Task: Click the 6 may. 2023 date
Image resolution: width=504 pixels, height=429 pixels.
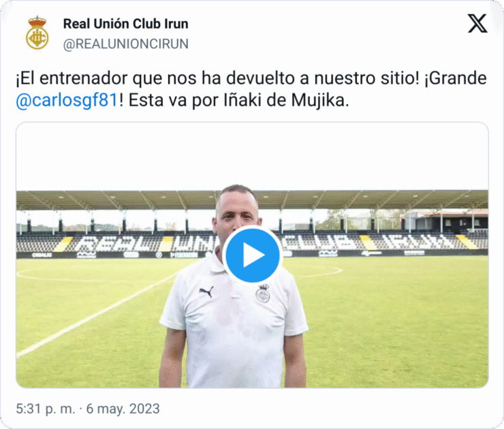Action: [x=123, y=409]
